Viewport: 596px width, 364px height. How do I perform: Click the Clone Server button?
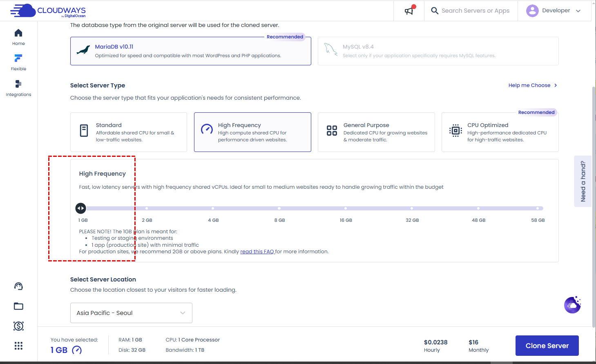547,346
